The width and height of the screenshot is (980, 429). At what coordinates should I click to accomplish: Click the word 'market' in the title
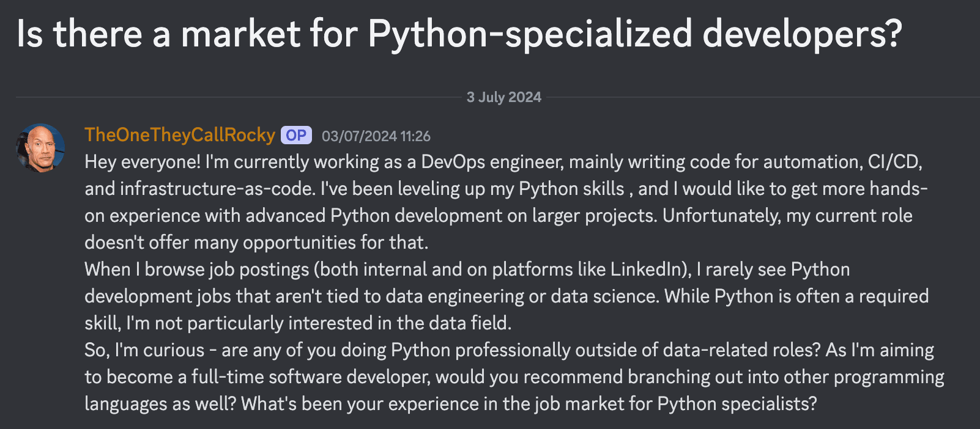[240, 34]
